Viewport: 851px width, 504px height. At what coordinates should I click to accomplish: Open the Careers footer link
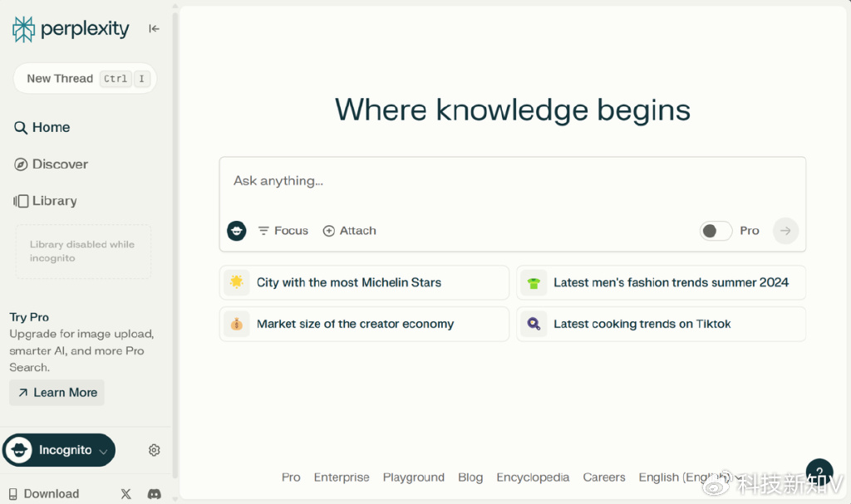pos(604,477)
